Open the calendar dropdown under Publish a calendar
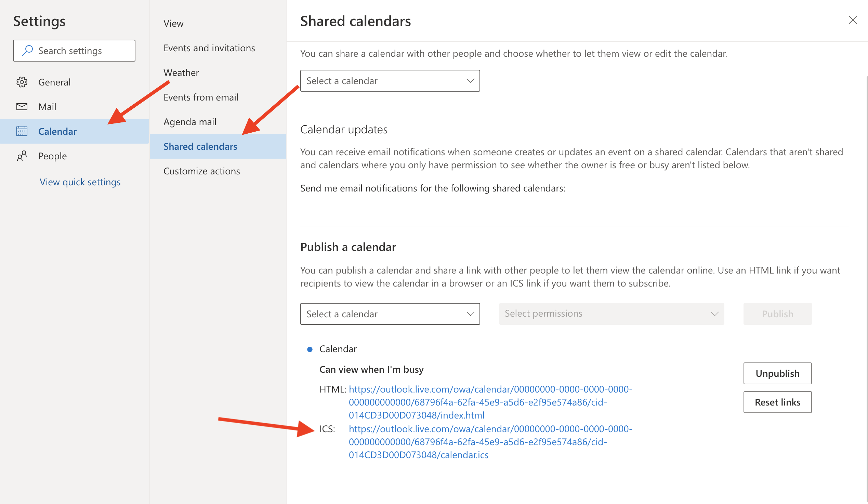This screenshot has height=504, width=868. pyautogui.click(x=390, y=314)
